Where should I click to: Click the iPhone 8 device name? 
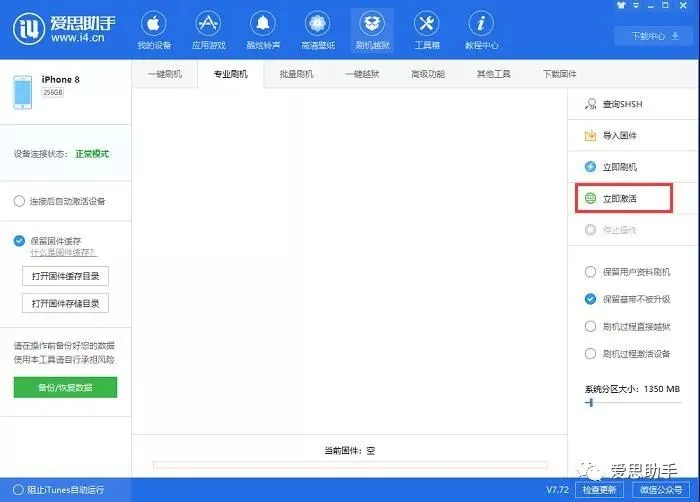[60, 79]
